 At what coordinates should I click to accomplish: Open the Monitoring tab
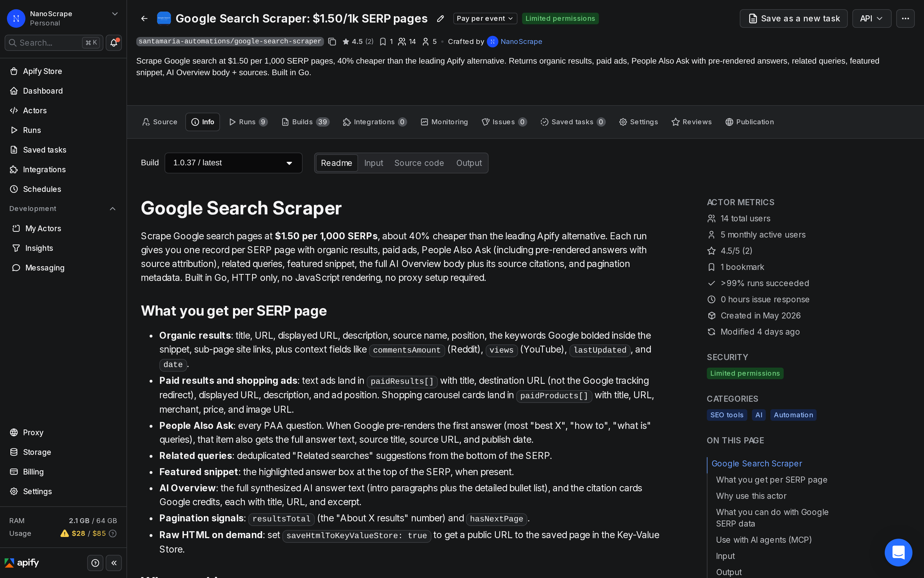point(444,122)
